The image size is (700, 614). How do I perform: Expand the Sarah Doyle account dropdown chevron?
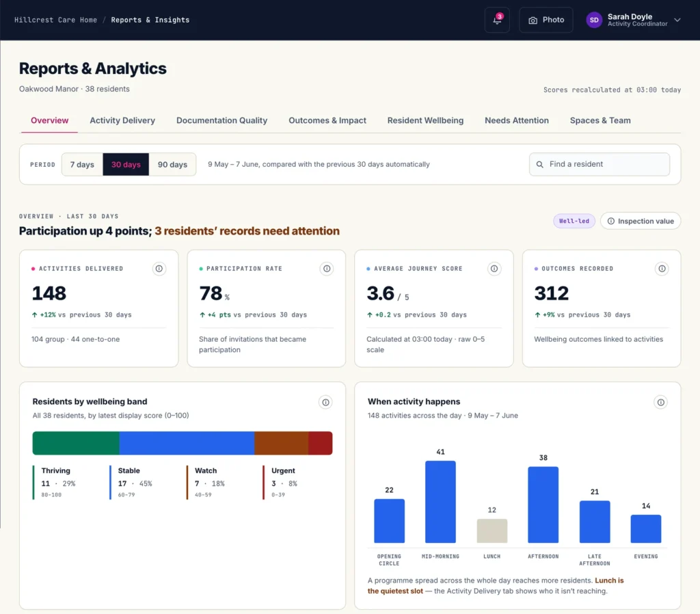pos(677,20)
